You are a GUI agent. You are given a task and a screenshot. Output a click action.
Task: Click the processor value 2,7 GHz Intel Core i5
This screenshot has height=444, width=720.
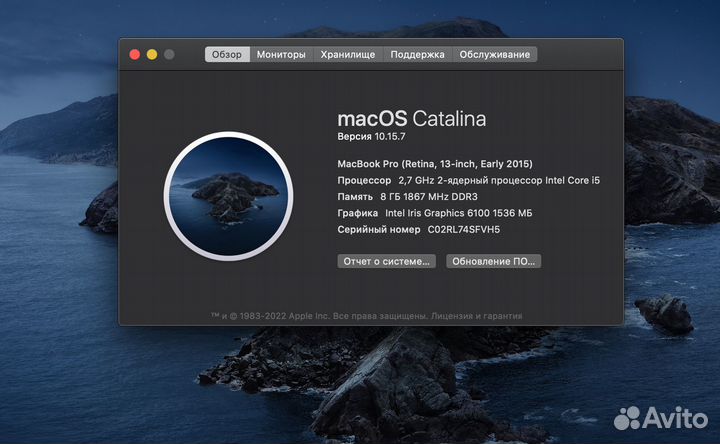[x=499, y=180]
